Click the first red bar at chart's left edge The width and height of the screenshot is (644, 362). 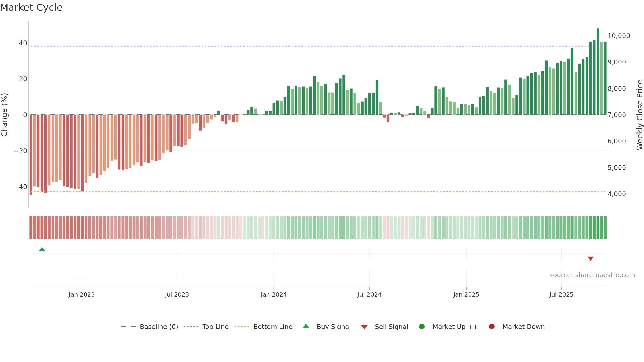[31, 155]
